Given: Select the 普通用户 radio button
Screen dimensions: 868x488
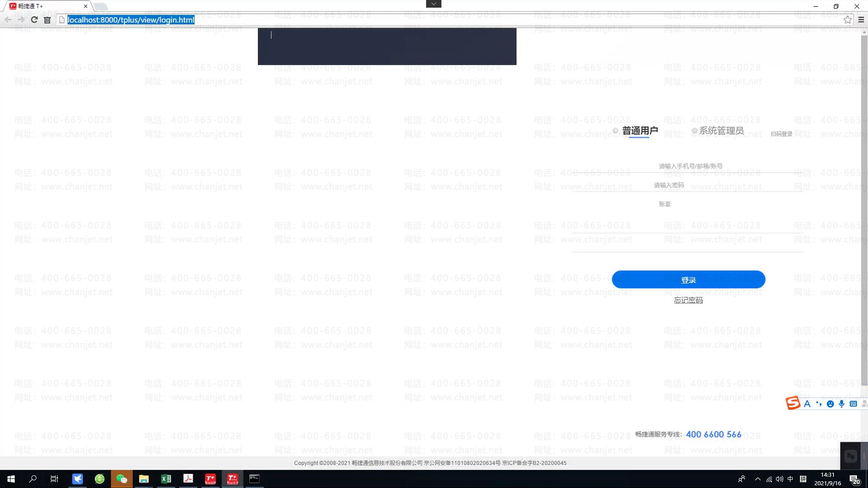Looking at the screenshot, I should (x=615, y=130).
